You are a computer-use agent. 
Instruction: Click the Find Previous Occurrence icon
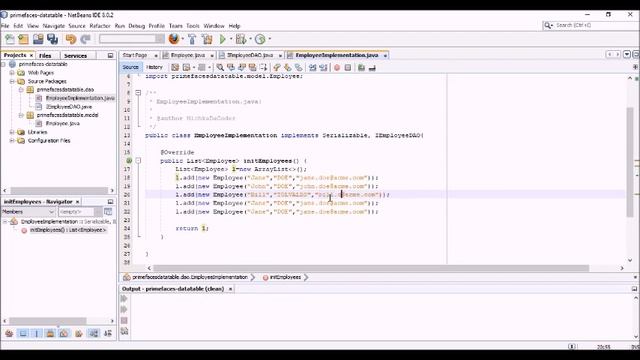tap(231, 67)
